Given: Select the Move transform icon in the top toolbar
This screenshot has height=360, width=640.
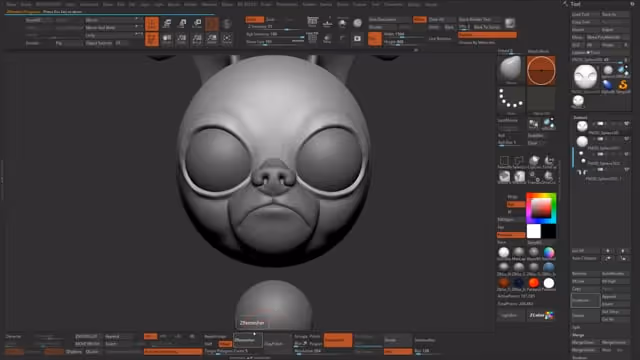Looking at the screenshot, I should 167,24.
